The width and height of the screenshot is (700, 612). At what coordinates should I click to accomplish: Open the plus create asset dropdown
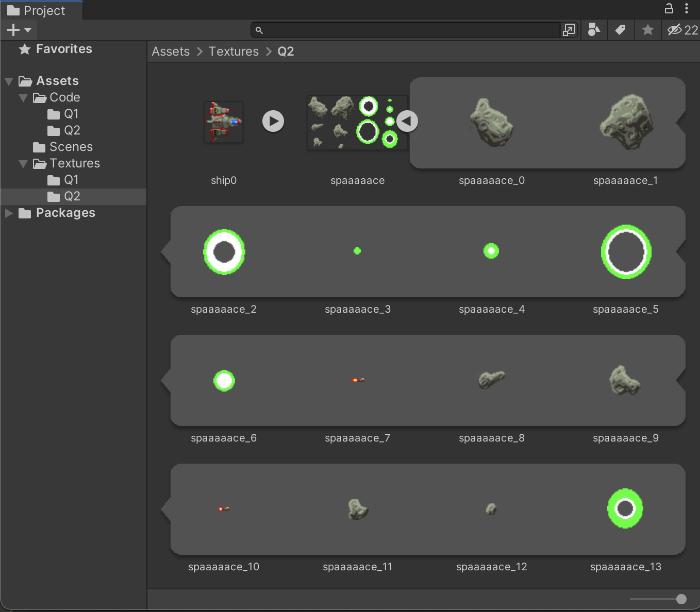[x=19, y=30]
